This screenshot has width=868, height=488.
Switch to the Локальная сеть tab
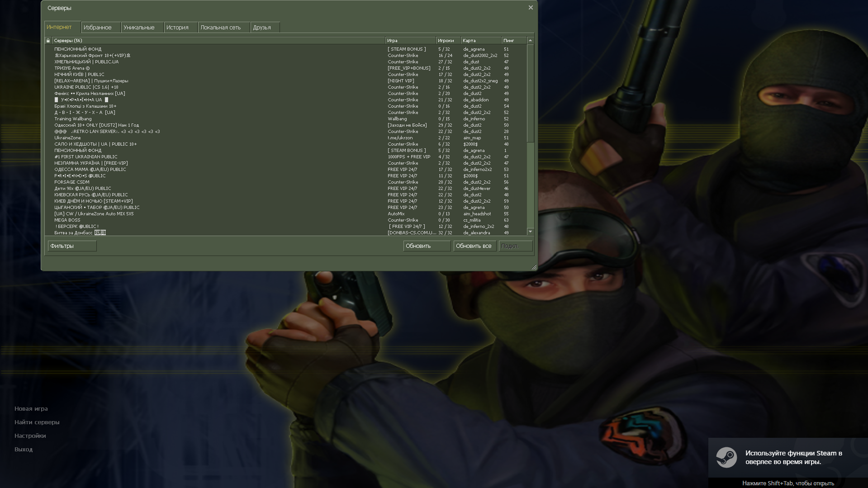pos(220,27)
